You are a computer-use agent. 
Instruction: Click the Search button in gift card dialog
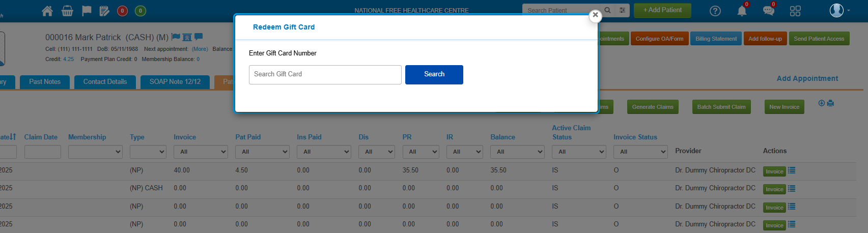pyautogui.click(x=434, y=74)
